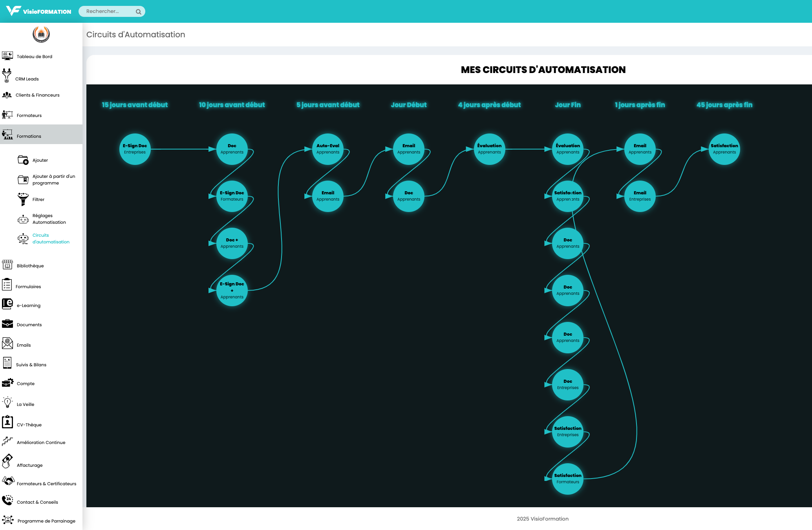This screenshot has width=812, height=530.
Task: Open Circuits d'automatisation link
Action: click(x=51, y=239)
